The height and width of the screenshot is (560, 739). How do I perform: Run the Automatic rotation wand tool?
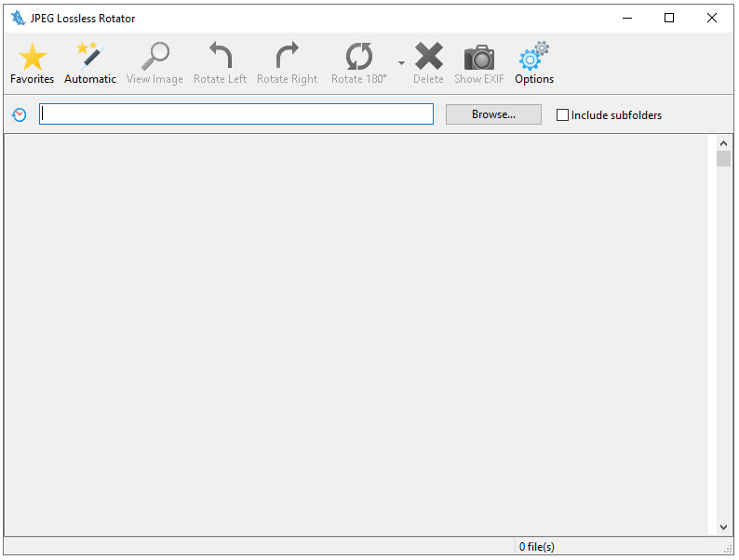click(x=90, y=63)
